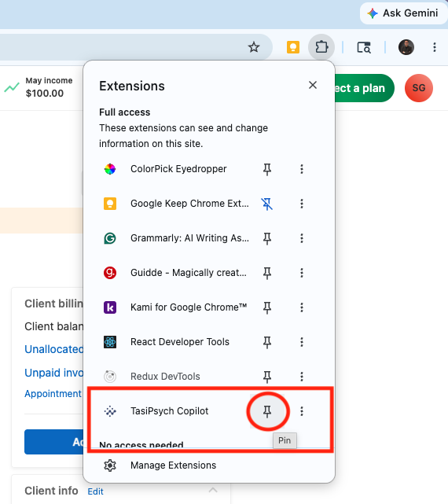Click the Ask Gemini button

coord(403,13)
